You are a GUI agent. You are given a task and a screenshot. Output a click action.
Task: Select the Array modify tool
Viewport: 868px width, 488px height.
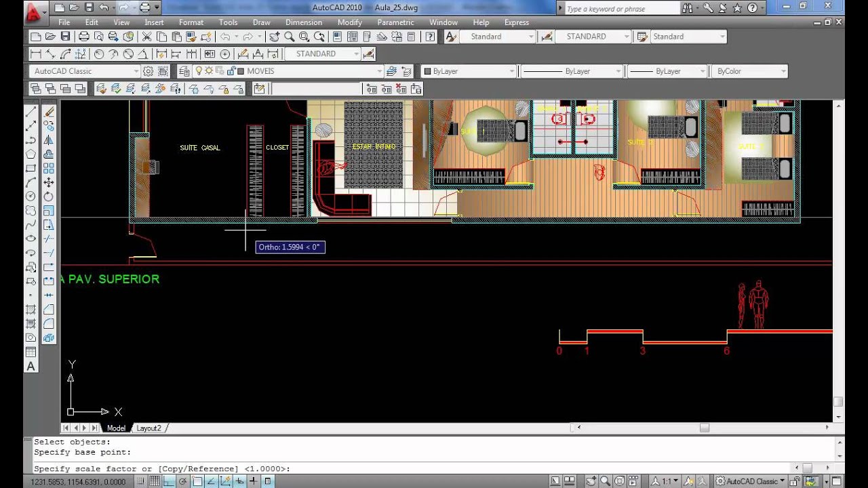(x=49, y=168)
